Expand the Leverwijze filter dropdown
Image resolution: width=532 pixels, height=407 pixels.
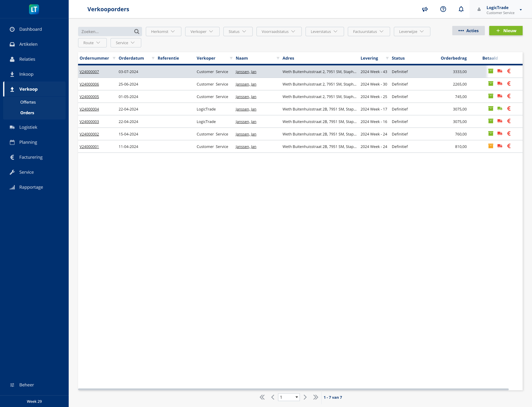pyautogui.click(x=412, y=32)
